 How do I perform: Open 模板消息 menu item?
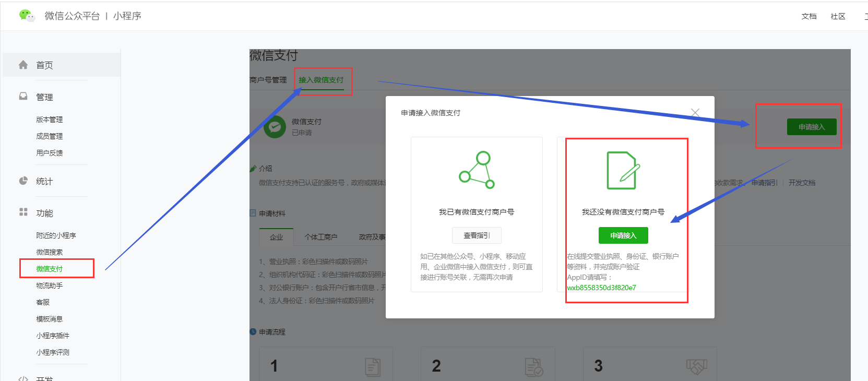point(50,319)
